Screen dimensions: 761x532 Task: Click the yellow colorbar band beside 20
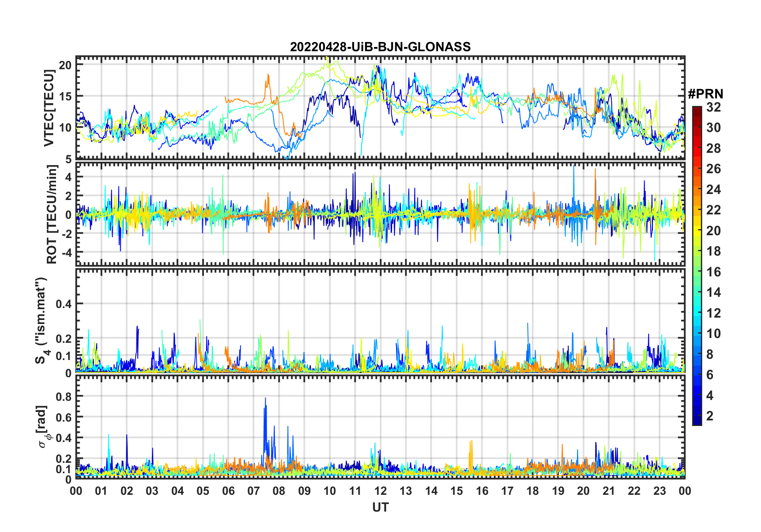pyautogui.click(x=697, y=231)
